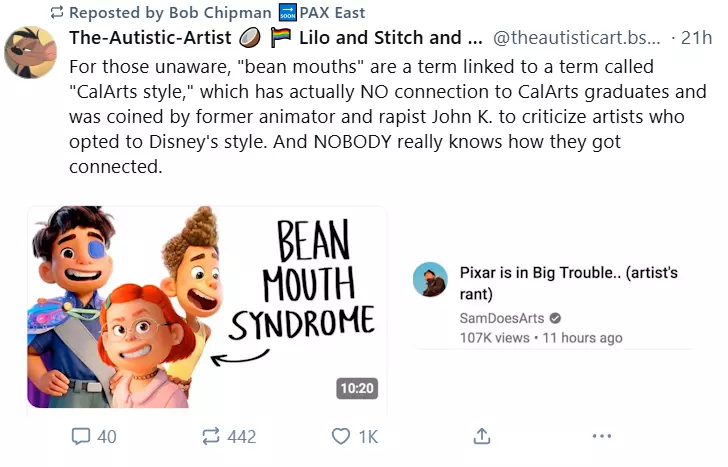Open the reply comment bubble icon
The height and width of the screenshot is (467, 728).
point(81,436)
